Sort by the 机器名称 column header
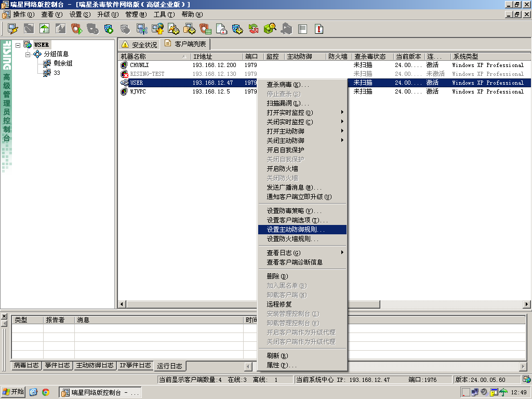532x399 pixels. click(x=151, y=56)
